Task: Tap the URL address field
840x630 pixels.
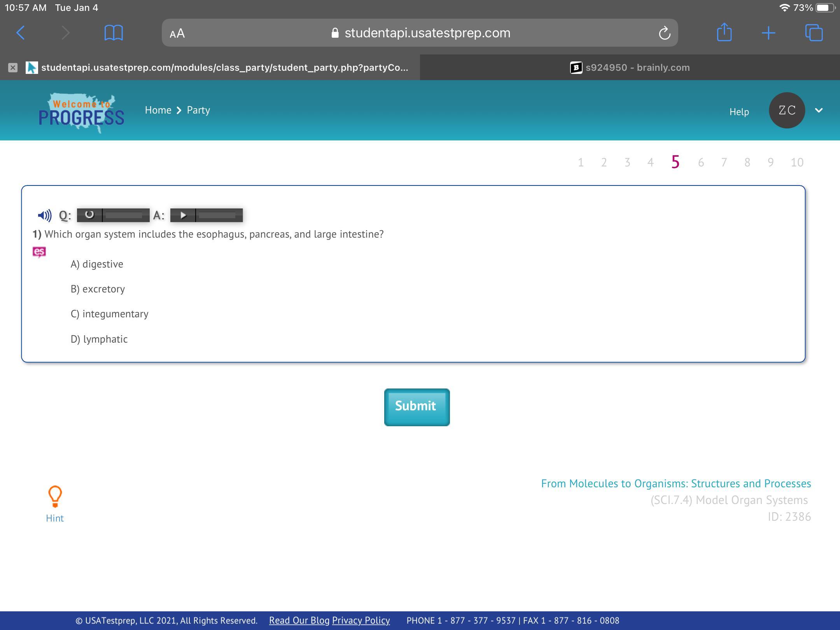Action: pyautogui.click(x=427, y=33)
